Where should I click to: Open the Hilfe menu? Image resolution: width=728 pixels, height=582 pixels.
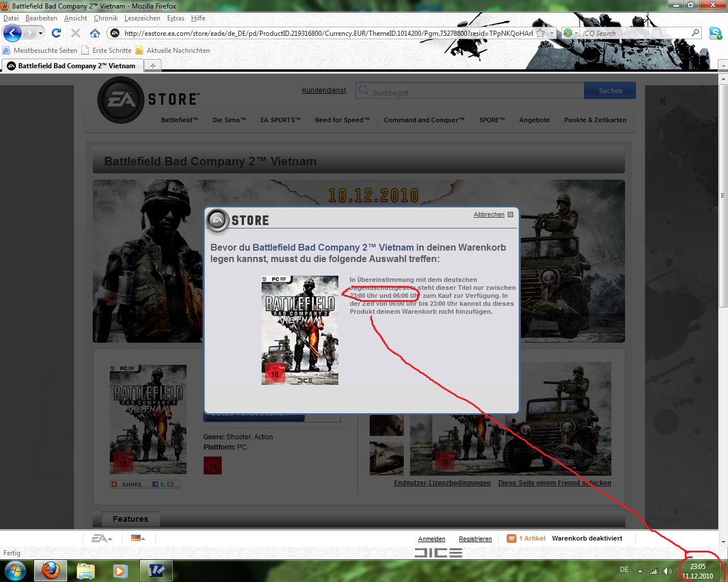pos(198,18)
